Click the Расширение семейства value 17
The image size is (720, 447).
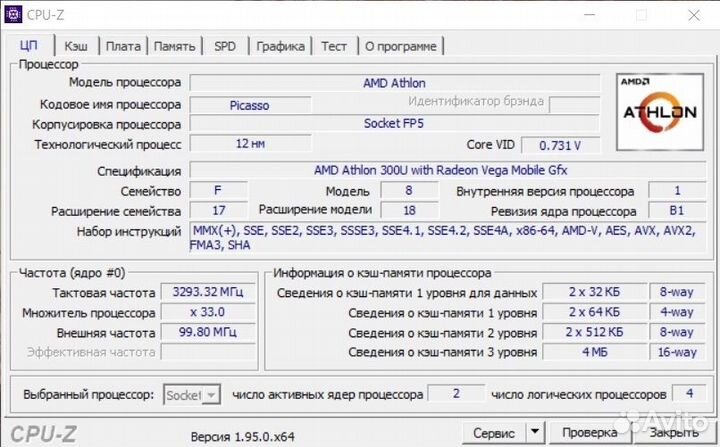(218, 210)
